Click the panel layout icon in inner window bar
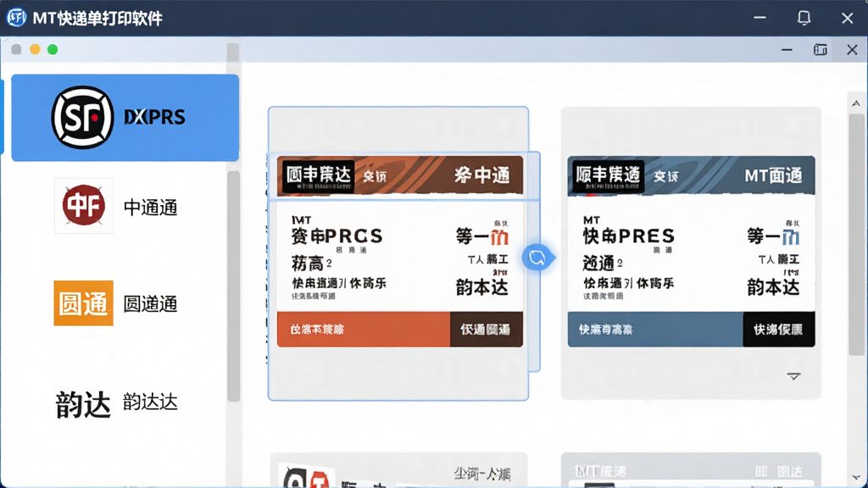868x488 pixels. click(x=820, y=50)
